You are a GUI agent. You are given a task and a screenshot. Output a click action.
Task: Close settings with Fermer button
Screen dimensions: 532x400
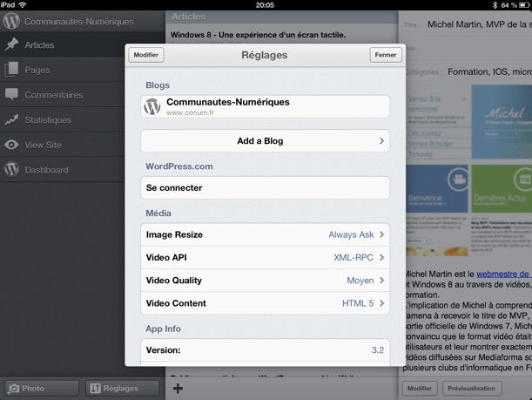coord(386,55)
